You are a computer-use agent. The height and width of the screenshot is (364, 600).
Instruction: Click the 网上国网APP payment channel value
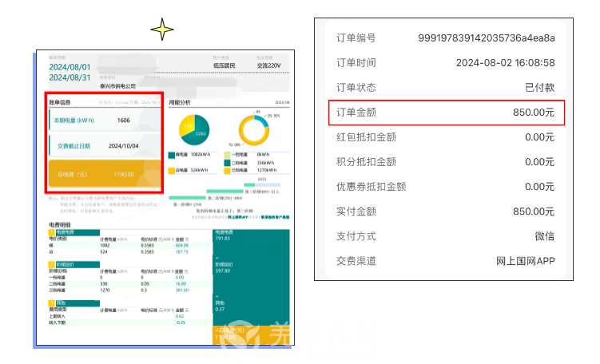tap(526, 261)
